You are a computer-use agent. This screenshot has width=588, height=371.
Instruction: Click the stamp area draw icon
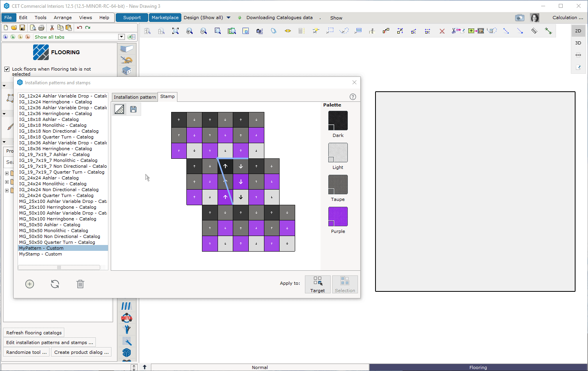(120, 109)
